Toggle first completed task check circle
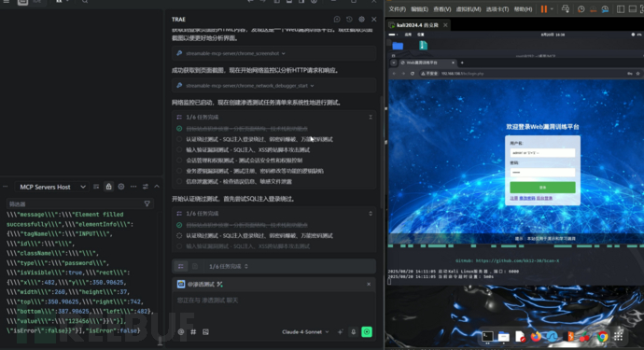This screenshot has width=644, height=350. [179, 129]
